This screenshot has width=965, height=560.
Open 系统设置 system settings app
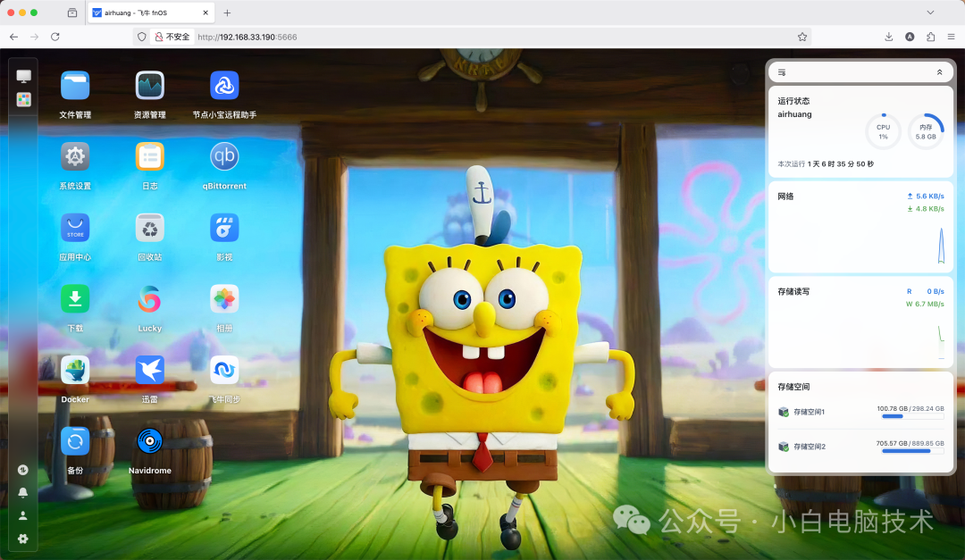75,157
